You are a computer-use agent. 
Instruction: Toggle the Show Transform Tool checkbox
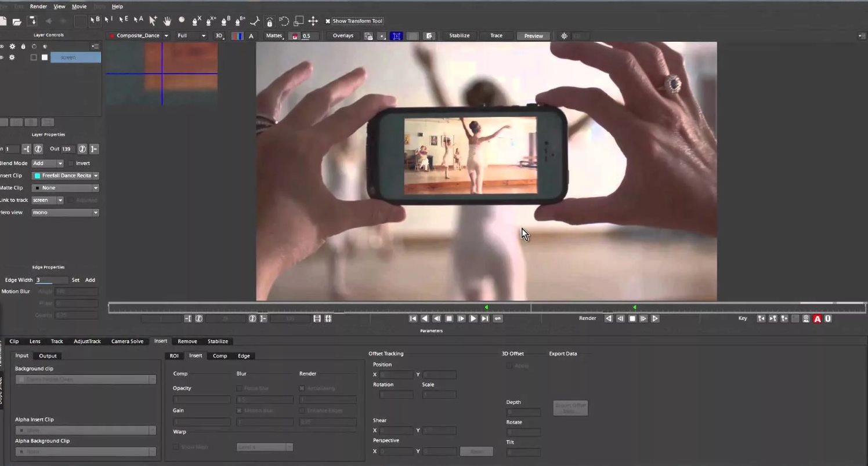point(328,21)
